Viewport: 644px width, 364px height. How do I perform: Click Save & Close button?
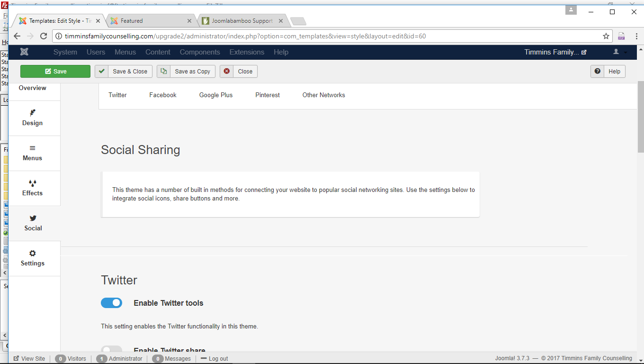[x=124, y=72]
